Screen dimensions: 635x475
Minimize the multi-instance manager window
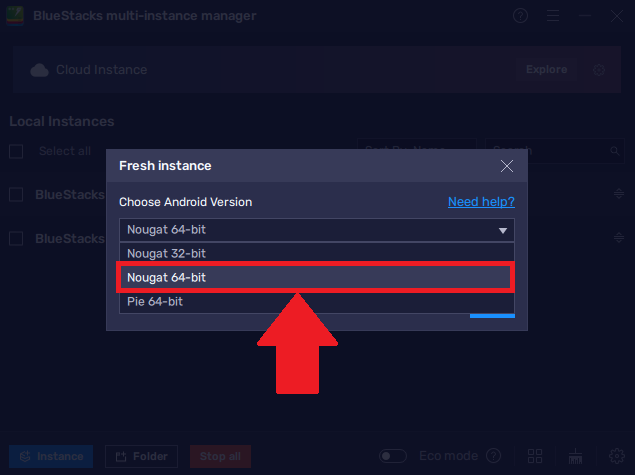pyautogui.click(x=585, y=16)
